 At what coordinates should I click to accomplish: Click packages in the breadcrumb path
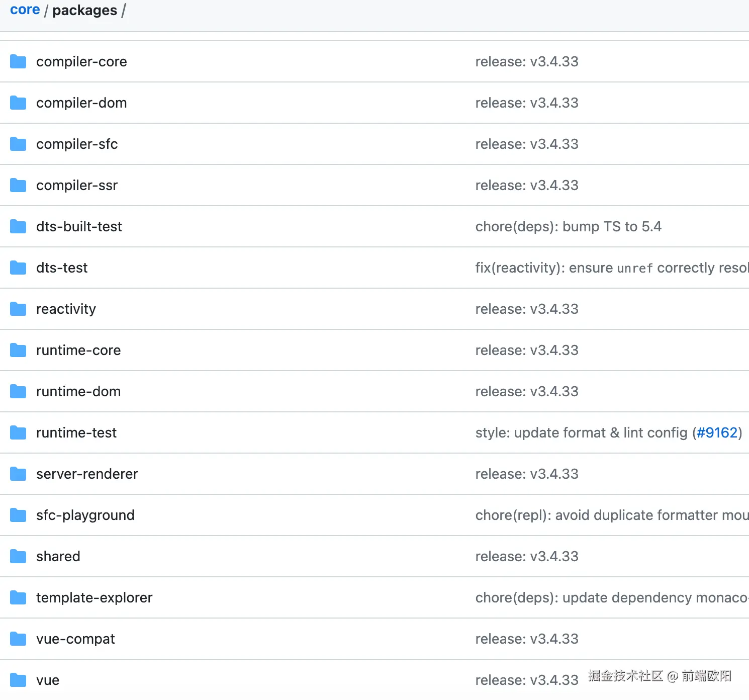tap(84, 11)
